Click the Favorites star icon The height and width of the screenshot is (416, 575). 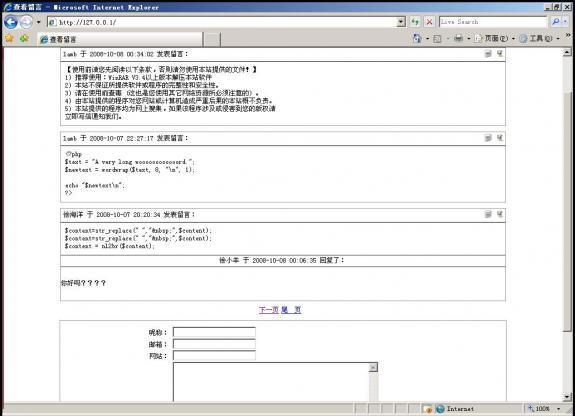click(x=10, y=38)
